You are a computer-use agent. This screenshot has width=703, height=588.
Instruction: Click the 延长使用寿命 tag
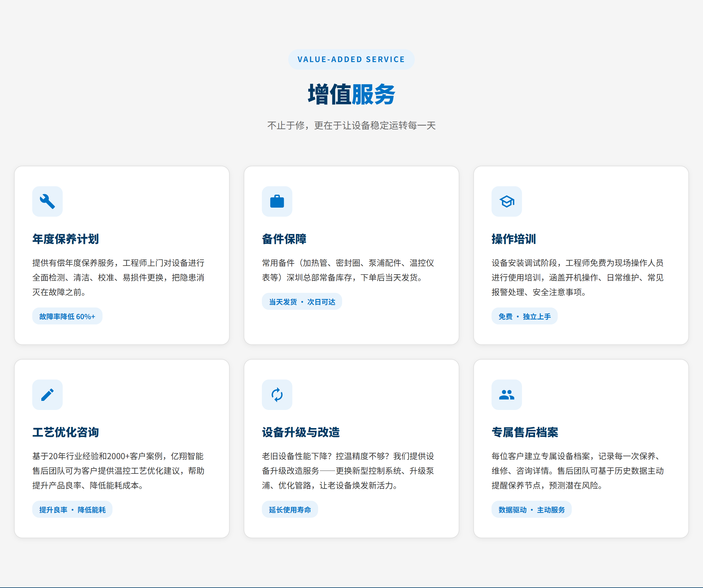click(x=290, y=509)
